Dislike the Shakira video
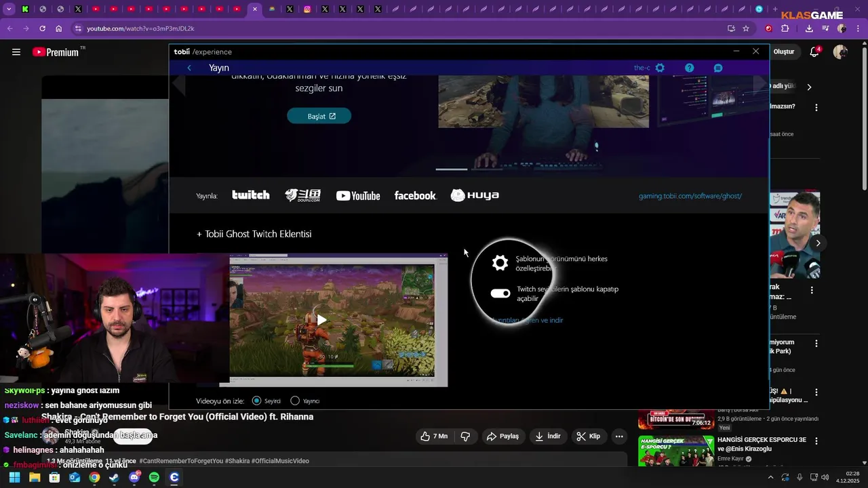 pyautogui.click(x=465, y=436)
